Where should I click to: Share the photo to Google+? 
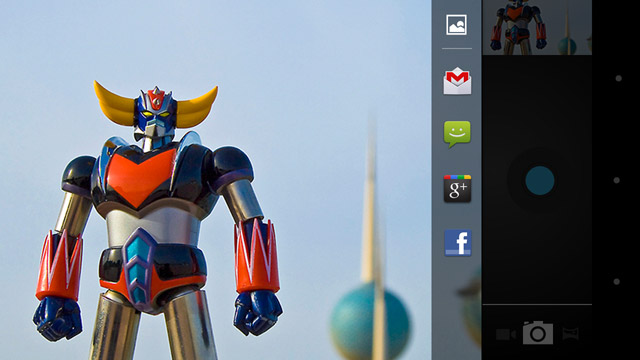point(458,188)
